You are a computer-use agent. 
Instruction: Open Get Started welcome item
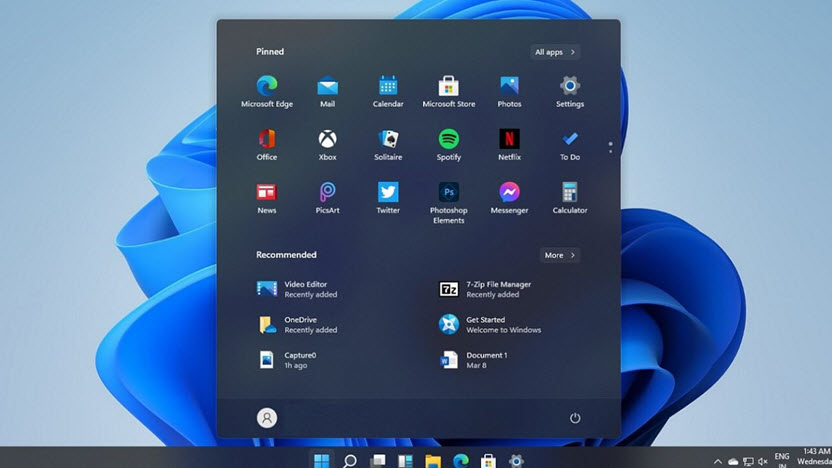pyautogui.click(x=489, y=325)
